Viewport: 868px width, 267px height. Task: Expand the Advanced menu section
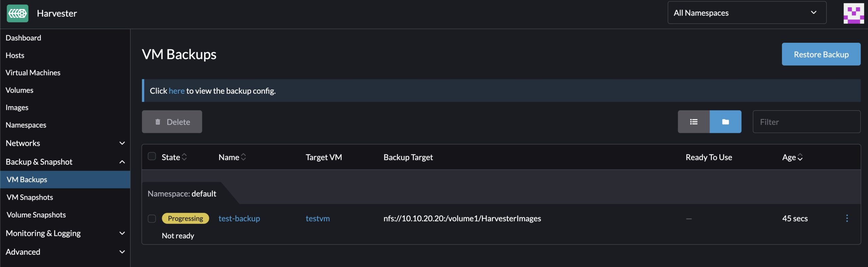pos(65,252)
